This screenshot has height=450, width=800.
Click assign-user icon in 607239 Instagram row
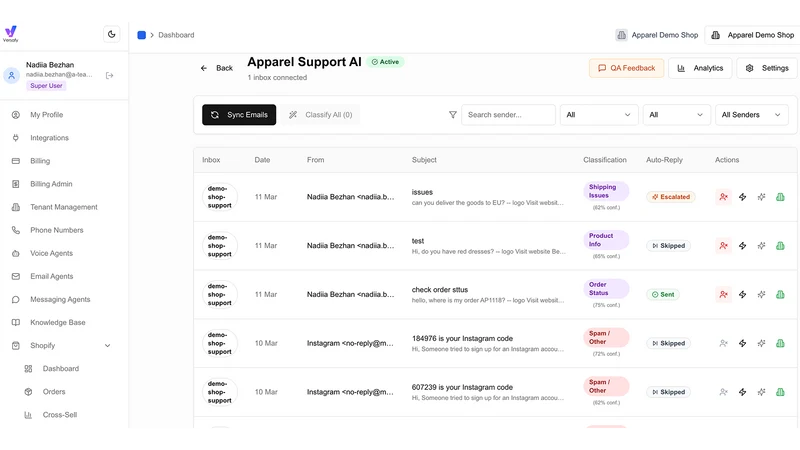click(x=723, y=392)
